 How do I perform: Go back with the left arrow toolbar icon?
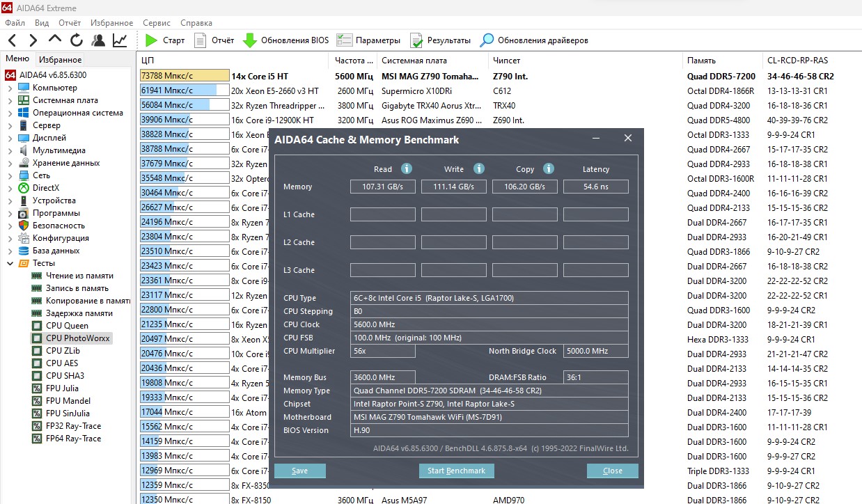(13, 40)
